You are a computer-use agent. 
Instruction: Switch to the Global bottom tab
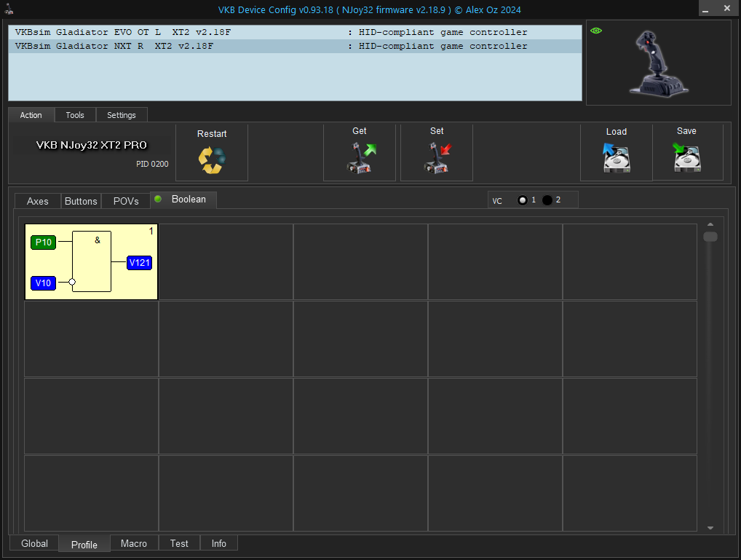[34, 543]
